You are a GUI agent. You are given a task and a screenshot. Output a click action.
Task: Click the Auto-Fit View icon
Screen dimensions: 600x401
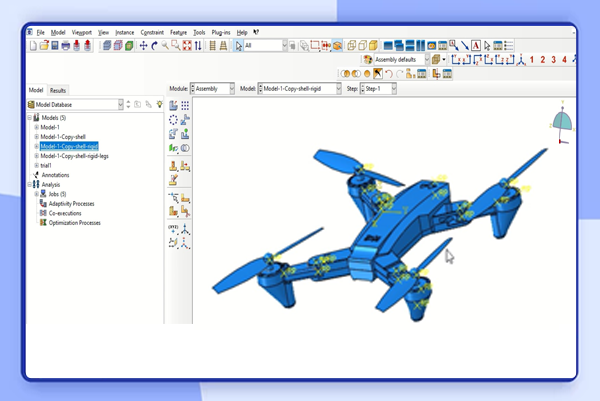[186, 46]
